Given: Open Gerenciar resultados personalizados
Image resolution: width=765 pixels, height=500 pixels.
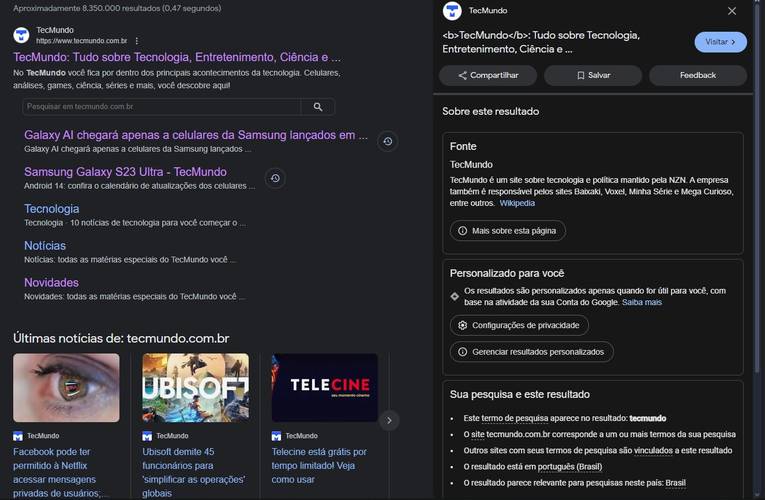Looking at the screenshot, I should 532,352.
